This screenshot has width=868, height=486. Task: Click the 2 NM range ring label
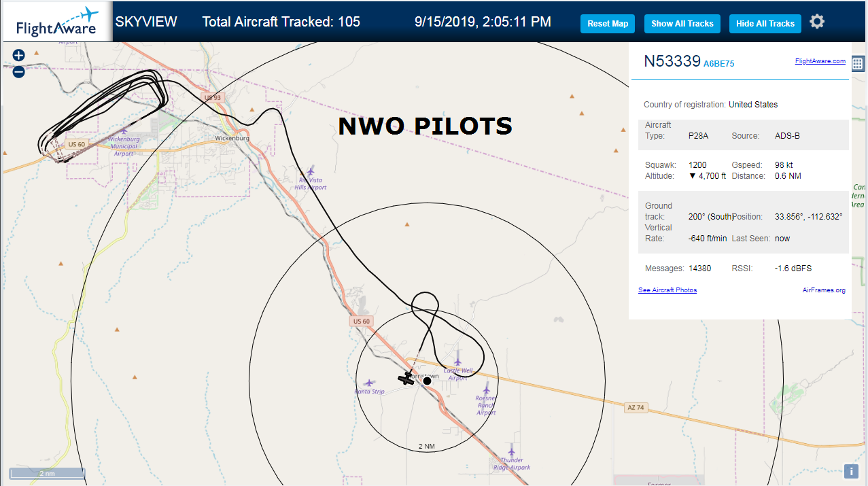[x=426, y=447]
